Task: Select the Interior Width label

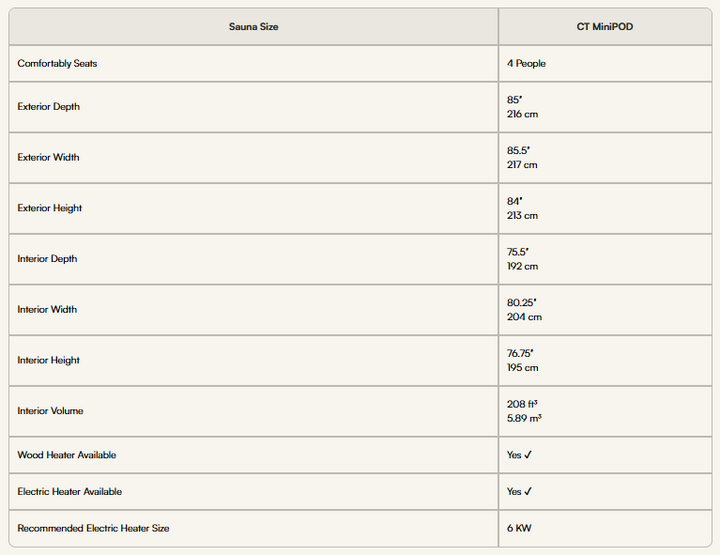Action: 47,309
